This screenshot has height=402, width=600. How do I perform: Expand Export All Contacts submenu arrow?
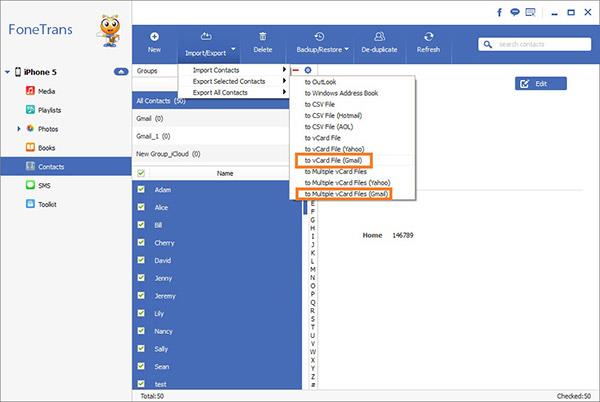click(x=284, y=92)
